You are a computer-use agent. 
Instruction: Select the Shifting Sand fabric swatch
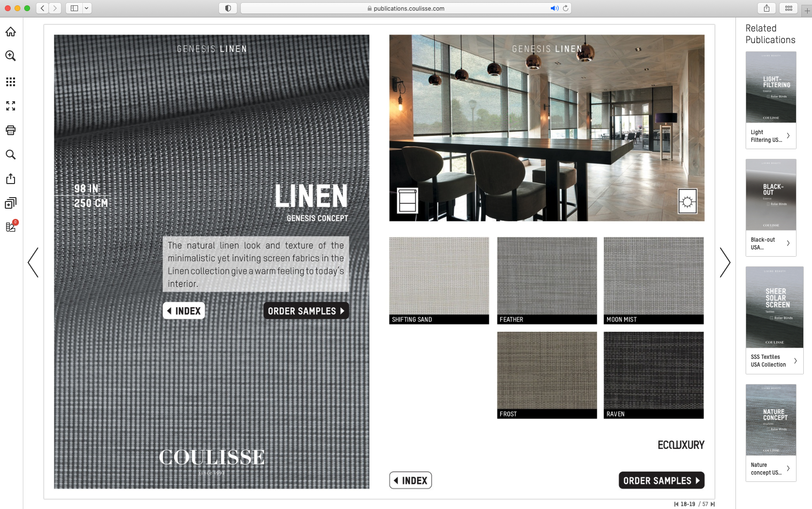[439, 277]
